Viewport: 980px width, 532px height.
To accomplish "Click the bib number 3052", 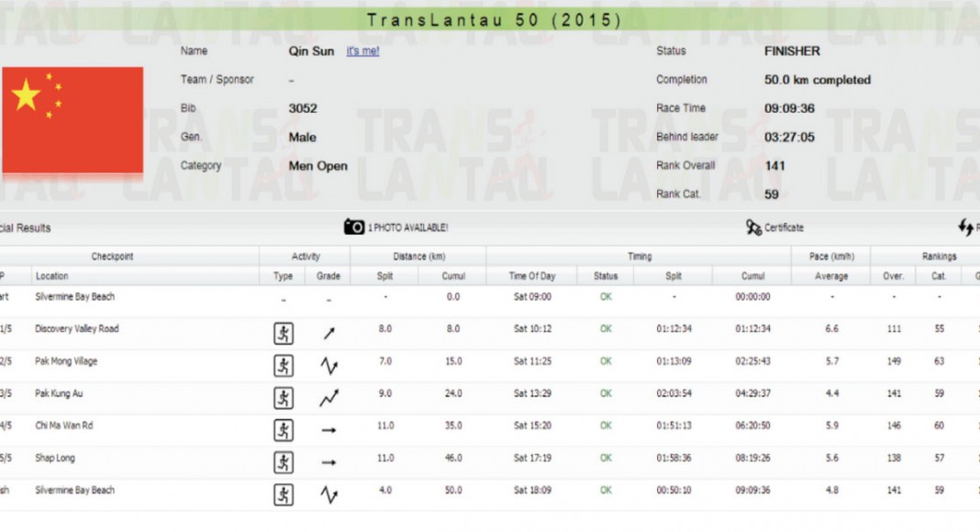I will 303,108.
